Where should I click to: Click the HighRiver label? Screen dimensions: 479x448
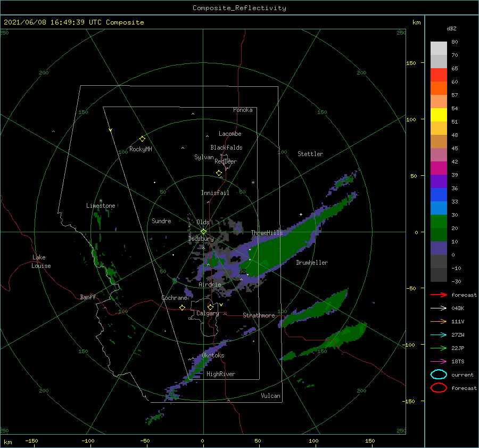coord(221,374)
